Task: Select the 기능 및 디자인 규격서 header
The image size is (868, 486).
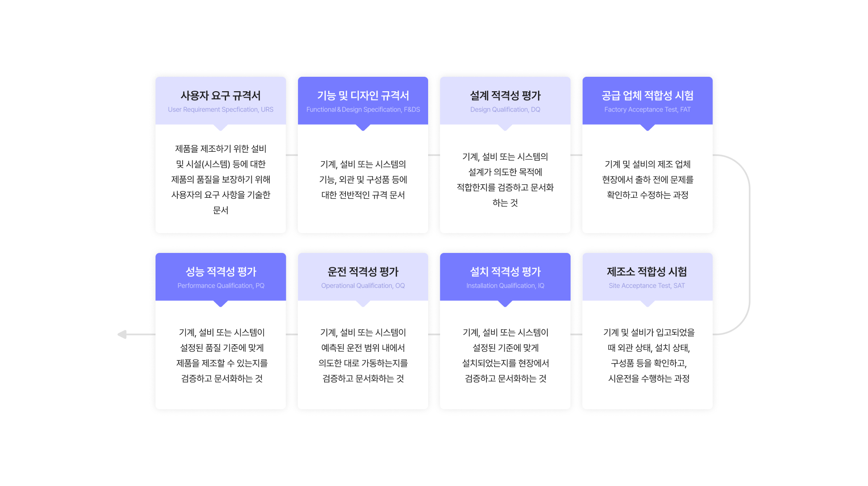Action: (363, 96)
